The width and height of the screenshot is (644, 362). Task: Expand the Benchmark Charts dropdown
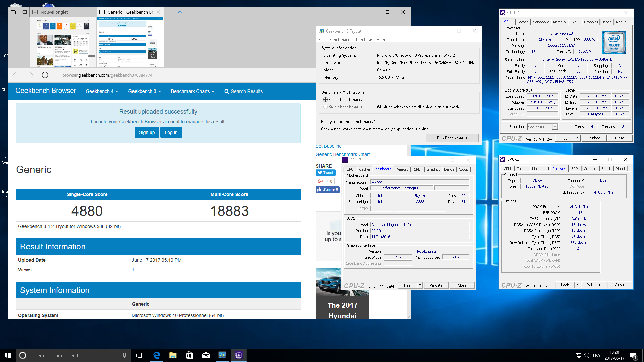193,91
